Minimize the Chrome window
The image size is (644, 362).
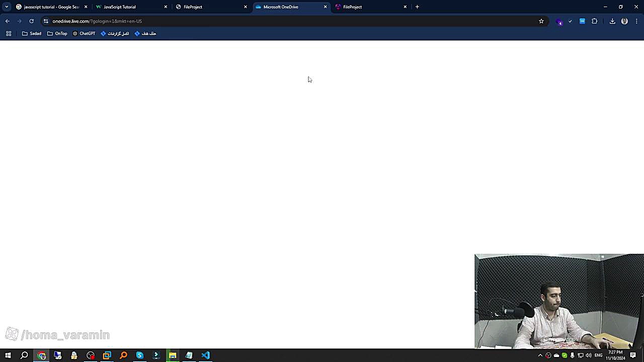point(605,7)
